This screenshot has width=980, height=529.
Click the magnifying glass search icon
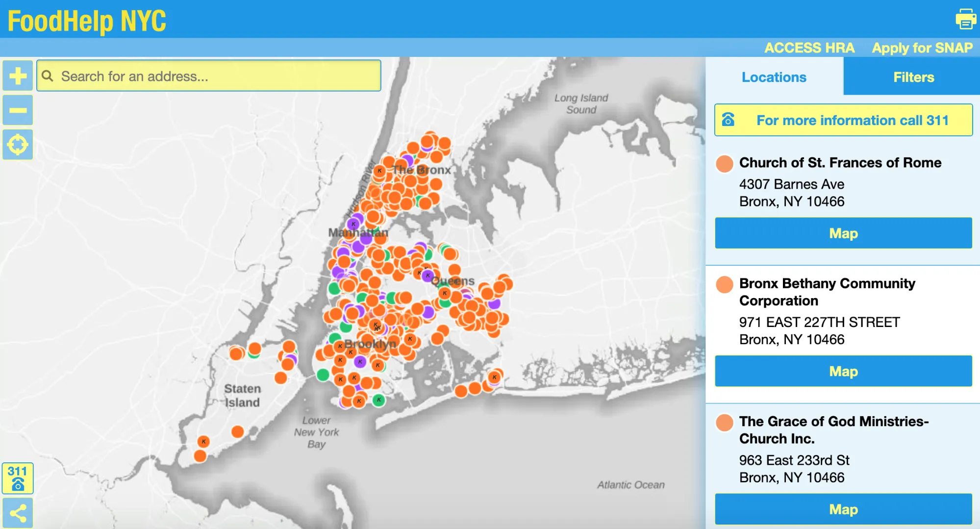point(48,76)
